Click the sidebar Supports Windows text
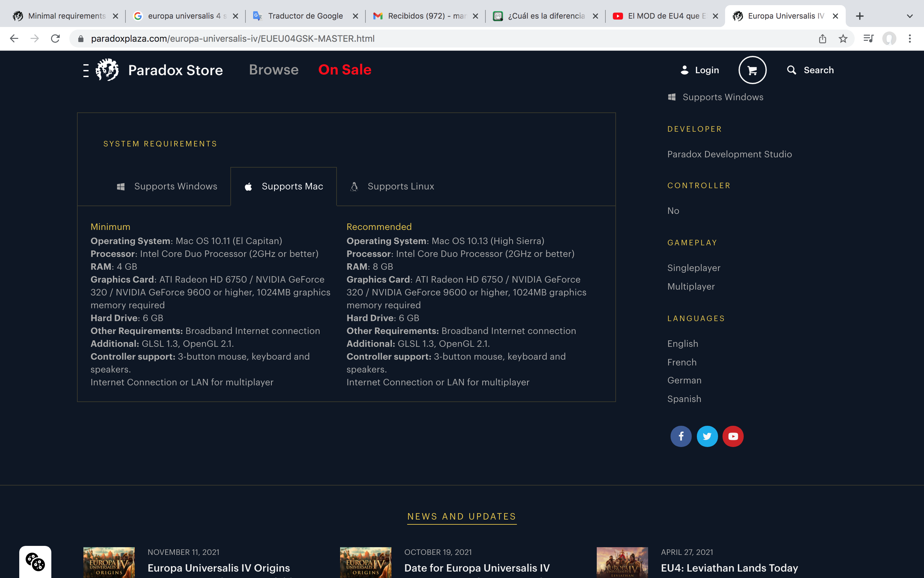This screenshot has height=578, width=924. coord(723,97)
